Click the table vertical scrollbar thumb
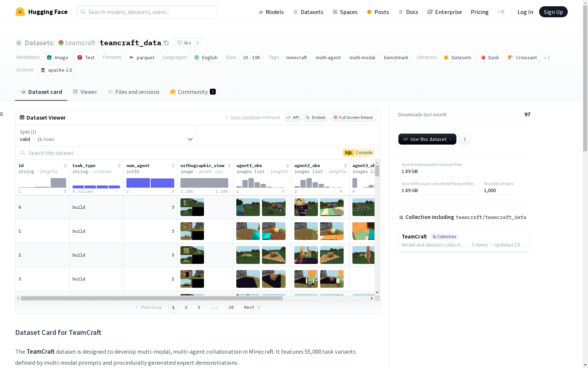This screenshot has height=368, width=588. pos(377,171)
